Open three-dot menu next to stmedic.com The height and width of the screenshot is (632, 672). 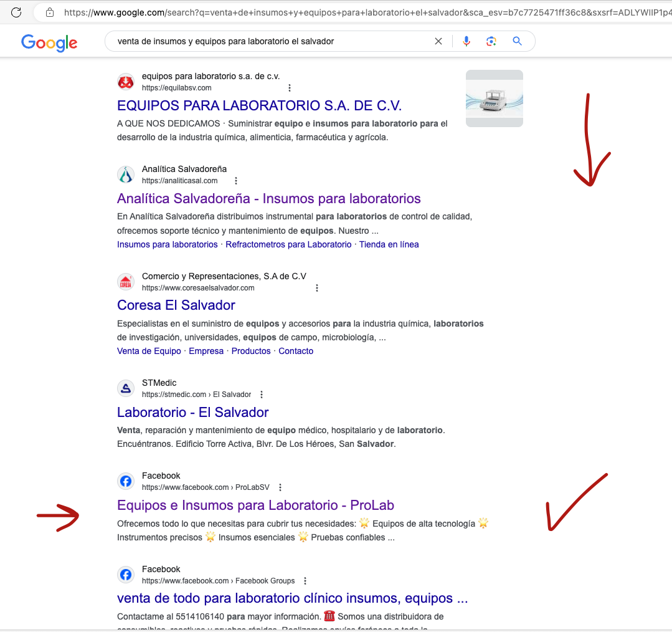[262, 395]
